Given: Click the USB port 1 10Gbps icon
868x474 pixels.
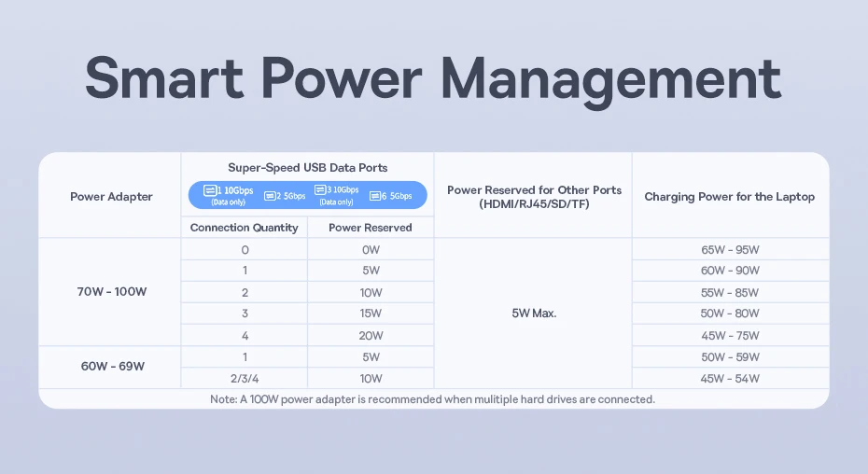Looking at the screenshot, I should tap(210, 190).
